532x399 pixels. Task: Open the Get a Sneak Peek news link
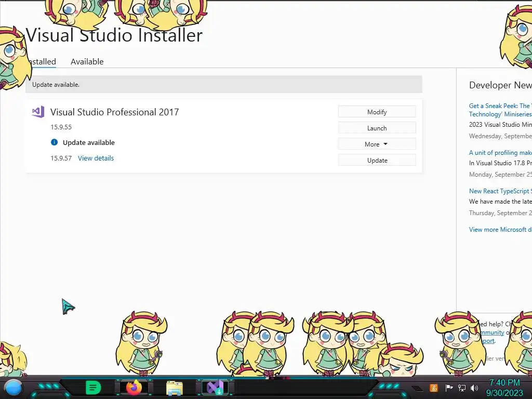[500, 110]
